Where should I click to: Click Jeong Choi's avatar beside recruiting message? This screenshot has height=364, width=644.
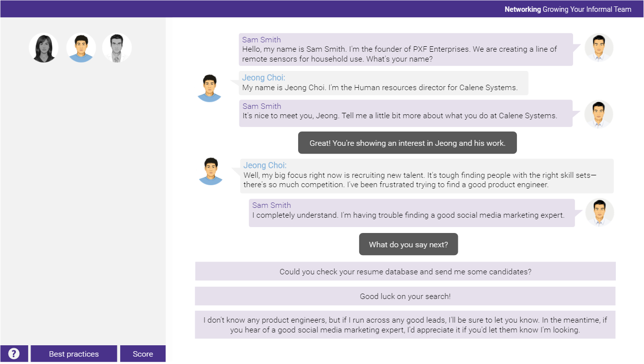(x=211, y=171)
